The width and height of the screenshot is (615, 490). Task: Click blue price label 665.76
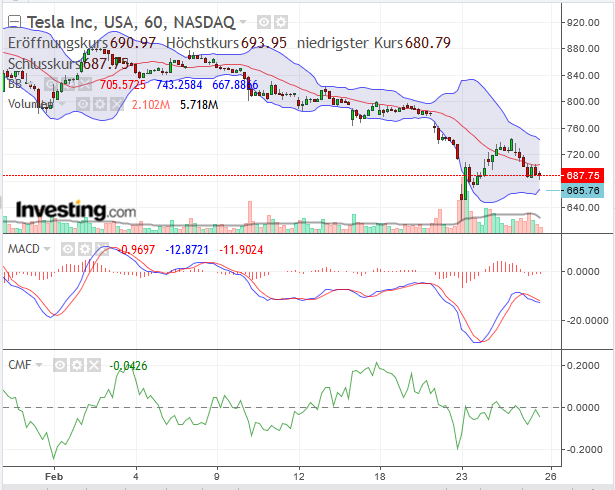(583, 191)
